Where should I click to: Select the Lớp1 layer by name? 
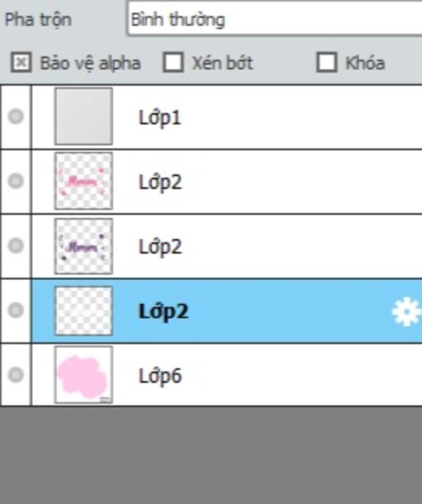tap(160, 118)
